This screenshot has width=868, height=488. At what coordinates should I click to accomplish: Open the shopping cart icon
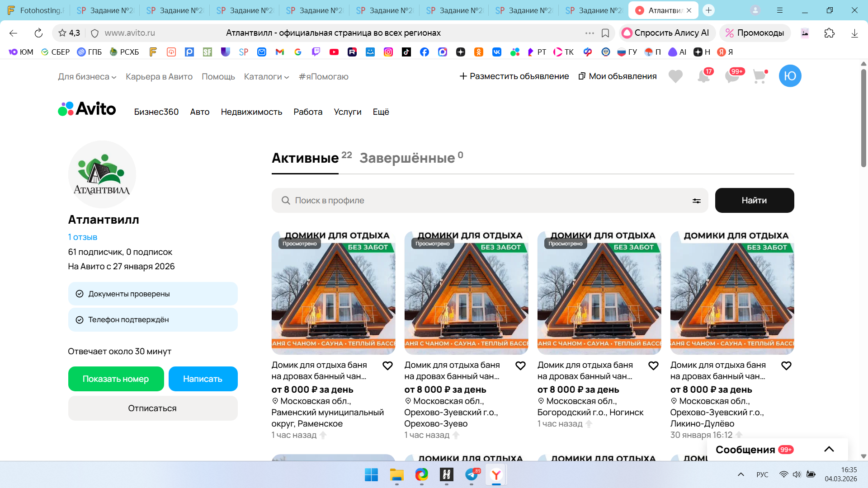(x=759, y=76)
